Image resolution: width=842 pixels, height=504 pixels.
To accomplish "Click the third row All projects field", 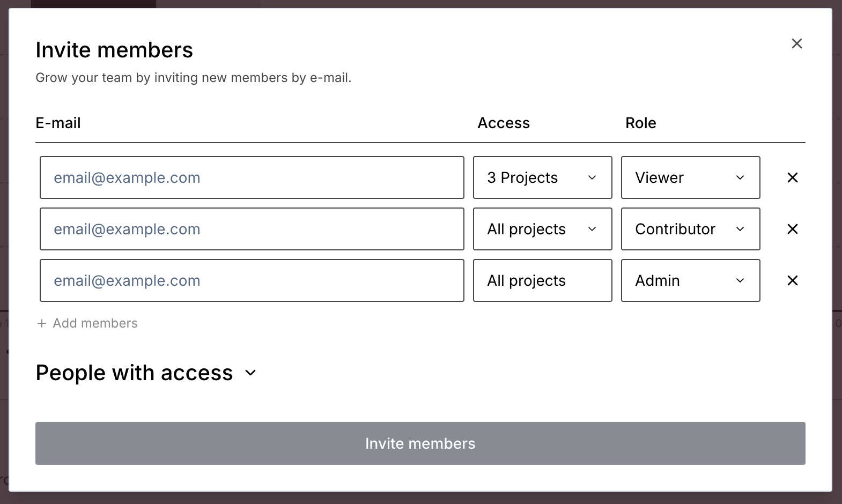I will click(x=542, y=280).
